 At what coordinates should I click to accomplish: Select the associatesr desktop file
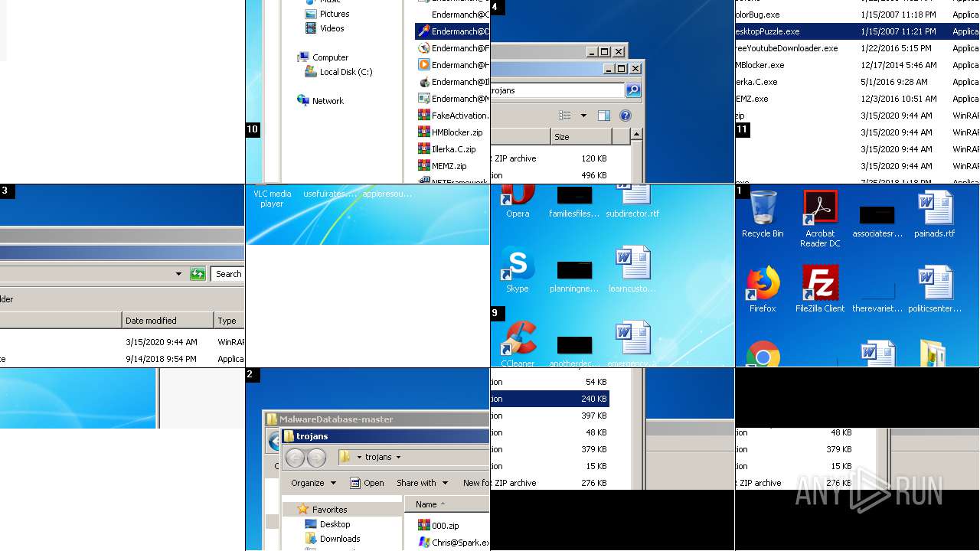click(x=877, y=220)
